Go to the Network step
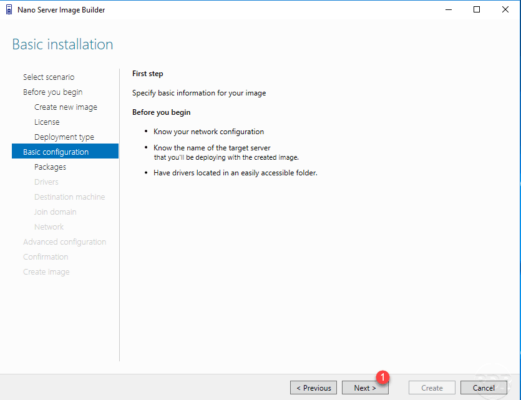The width and height of the screenshot is (521, 400). [49, 227]
